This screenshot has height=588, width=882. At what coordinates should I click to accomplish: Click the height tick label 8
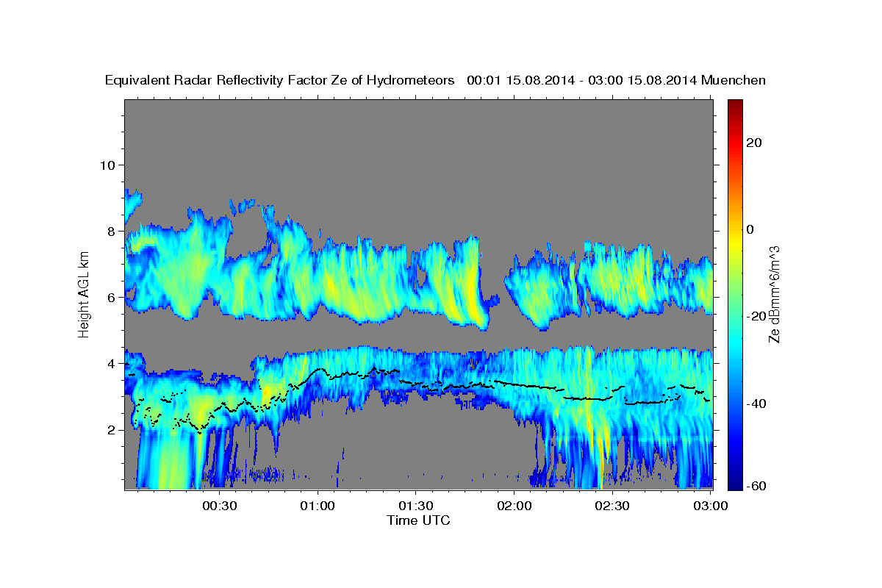pos(110,231)
